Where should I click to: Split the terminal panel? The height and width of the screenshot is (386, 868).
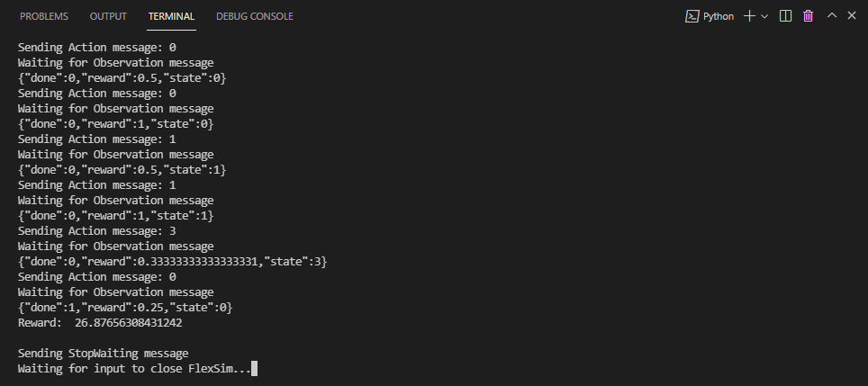(x=786, y=16)
